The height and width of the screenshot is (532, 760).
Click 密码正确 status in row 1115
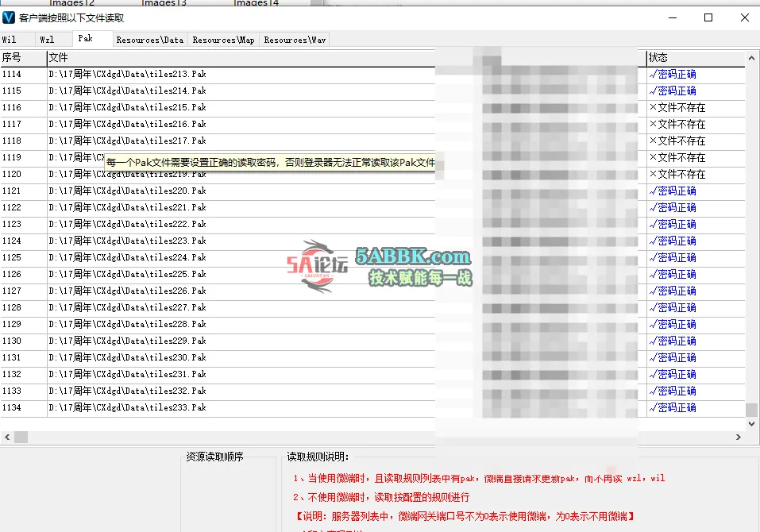[673, 91]
